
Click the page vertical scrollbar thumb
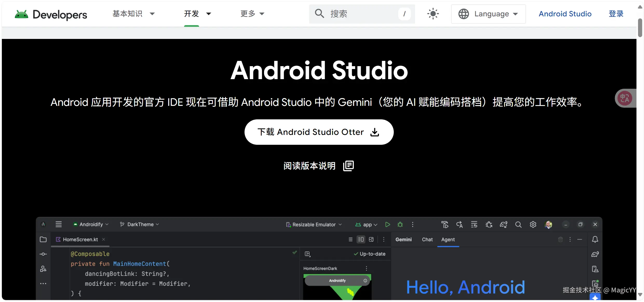click(x=640, y=27)
